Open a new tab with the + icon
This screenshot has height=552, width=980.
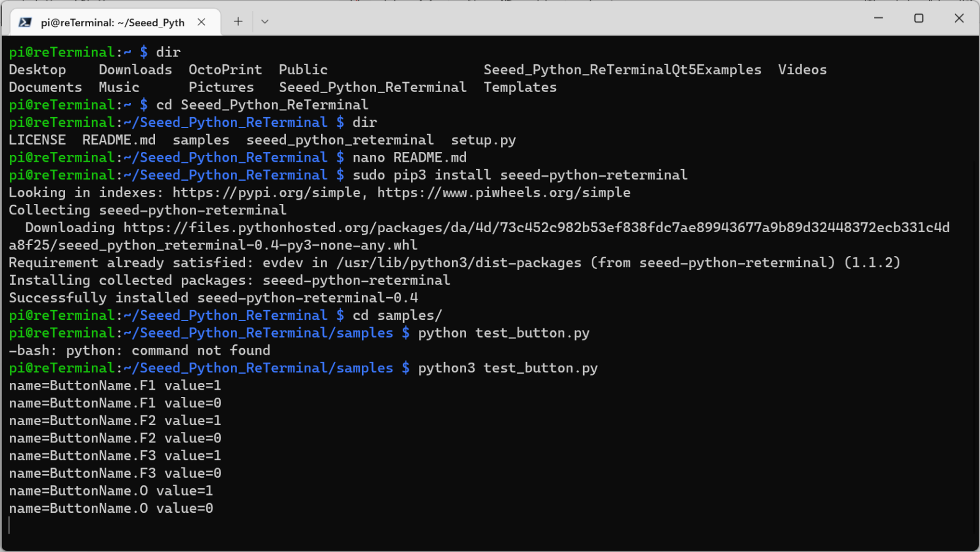tap(238, 21)
